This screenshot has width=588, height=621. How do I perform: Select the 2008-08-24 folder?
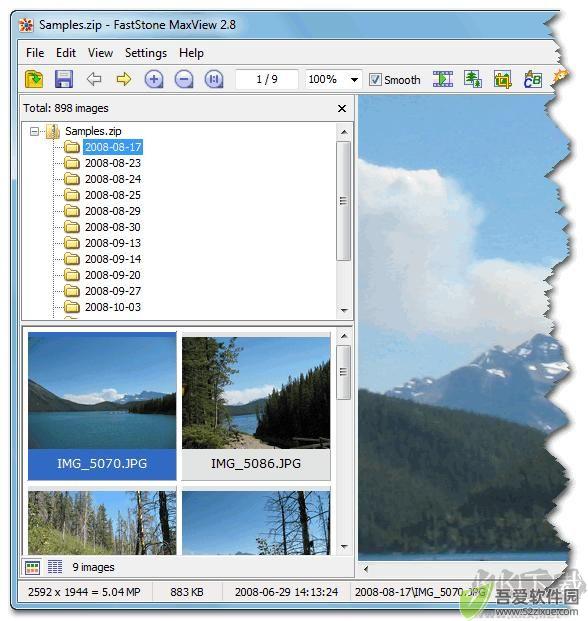tap(113, 179)
